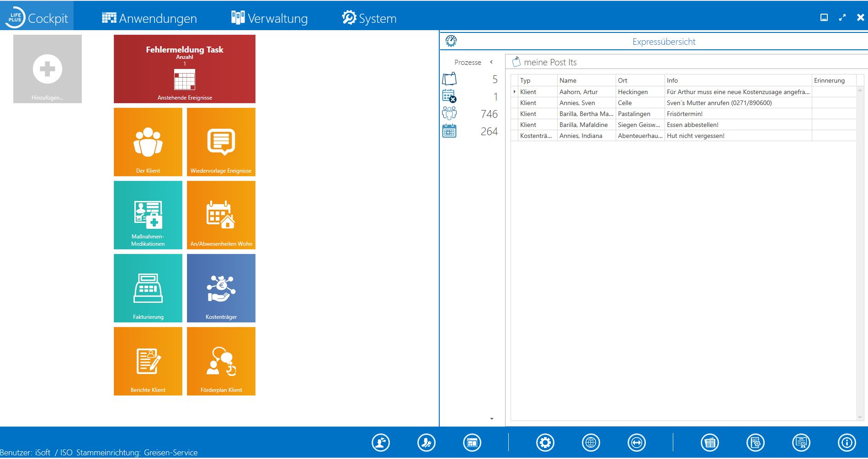
Task: Click the gear settings icon in bottom bar
Action: click(x=545, y=443)
